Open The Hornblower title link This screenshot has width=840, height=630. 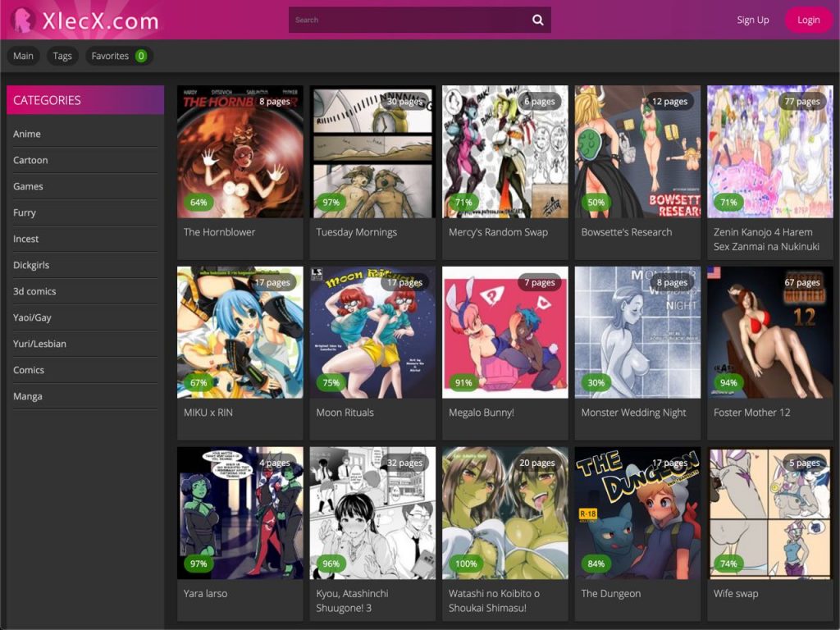click(219, 232)
